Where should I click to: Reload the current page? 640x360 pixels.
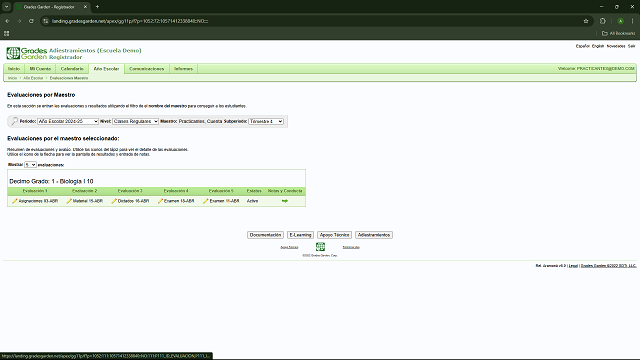(x=31, y=21)
